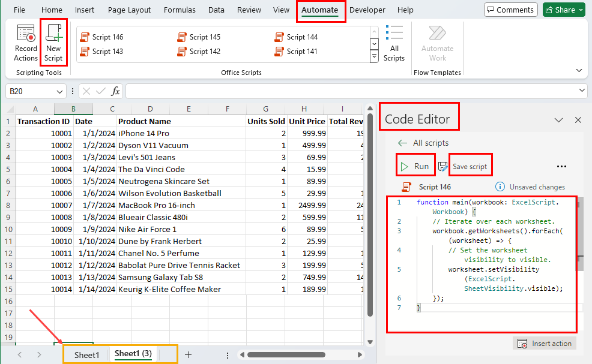Viewport: 592px width, 364px height.
Task: Open the Share dropdown button
Action: point(564,10)
